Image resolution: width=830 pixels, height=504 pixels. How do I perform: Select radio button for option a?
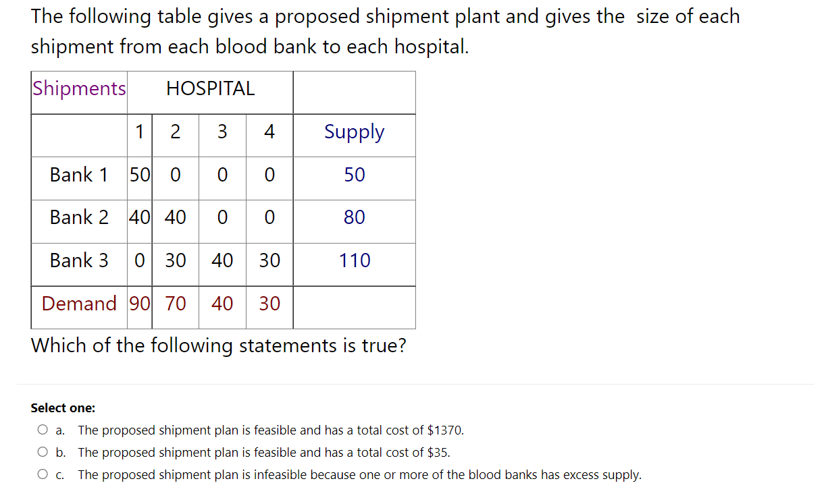click(42, 429)
